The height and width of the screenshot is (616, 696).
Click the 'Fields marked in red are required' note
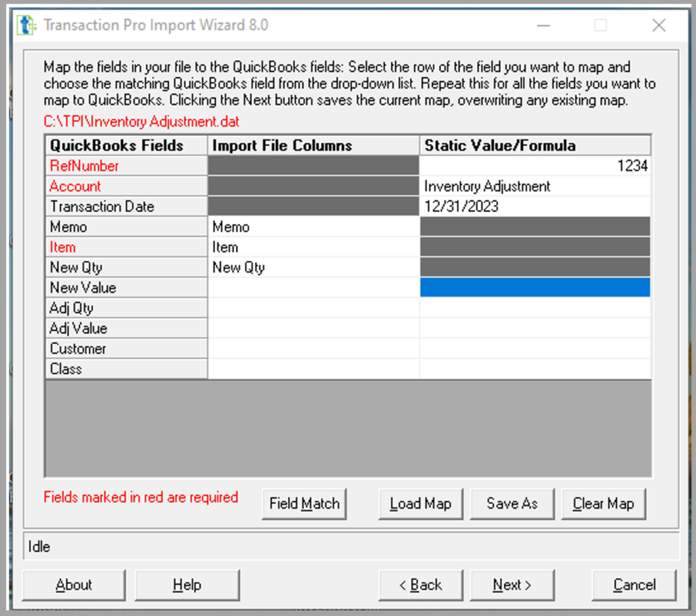click(141, 497)
